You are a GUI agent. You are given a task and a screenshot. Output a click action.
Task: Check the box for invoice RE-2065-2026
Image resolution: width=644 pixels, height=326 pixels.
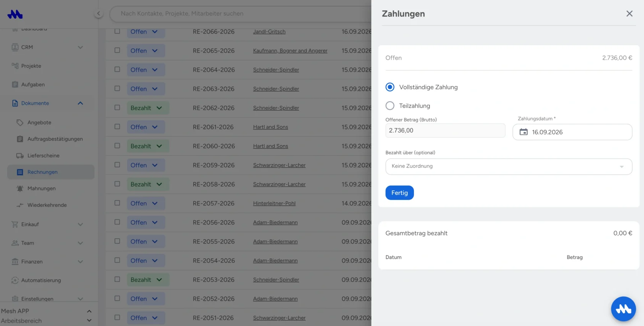coord(117,50)
